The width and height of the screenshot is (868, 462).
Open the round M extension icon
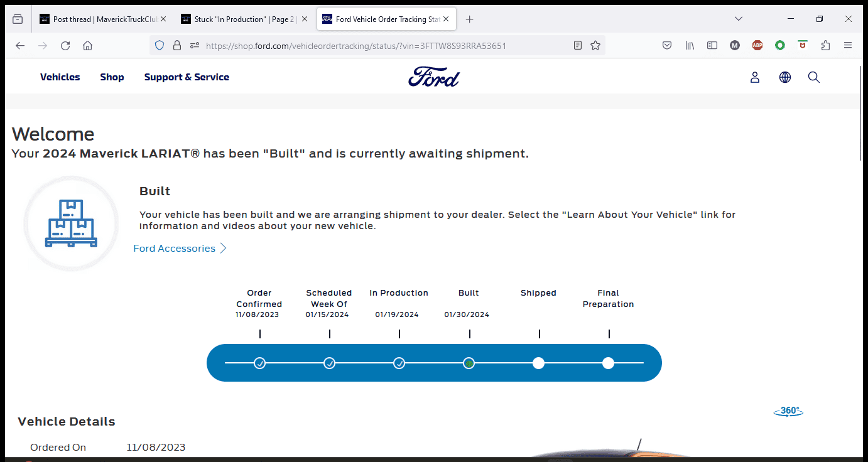735,46
